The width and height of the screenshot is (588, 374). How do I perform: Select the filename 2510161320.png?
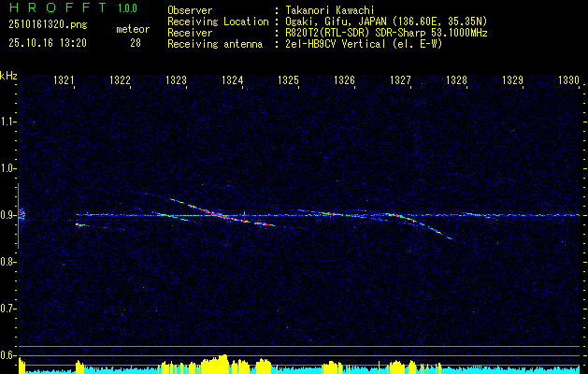48,24
